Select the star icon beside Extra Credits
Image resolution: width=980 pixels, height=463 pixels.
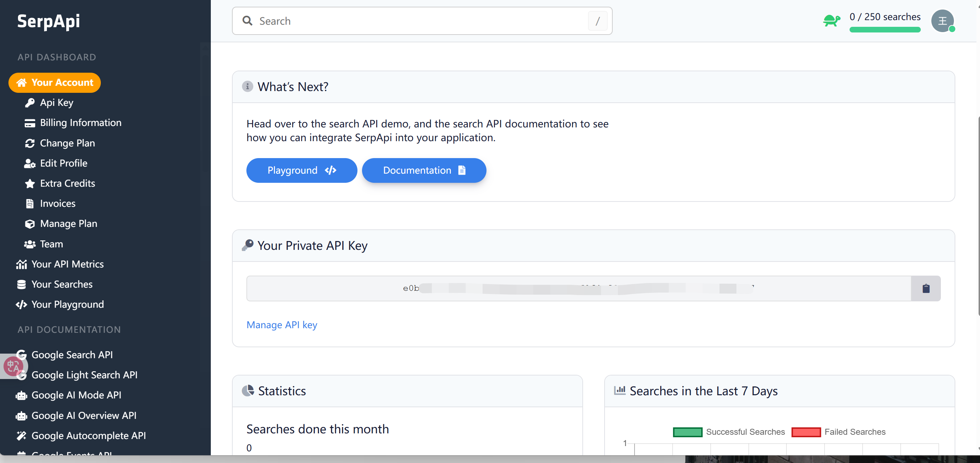[30, 183]
